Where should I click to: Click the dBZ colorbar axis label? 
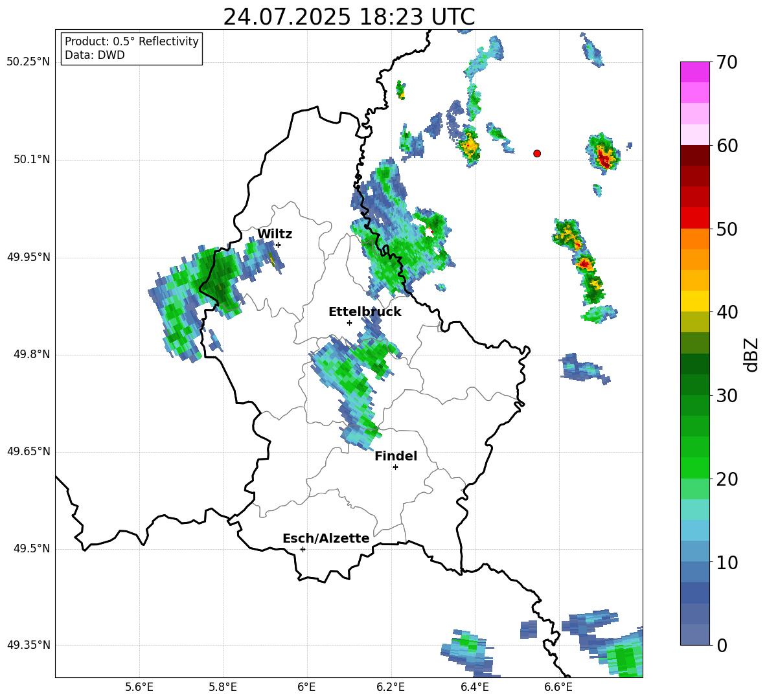(x=751, y=354)
